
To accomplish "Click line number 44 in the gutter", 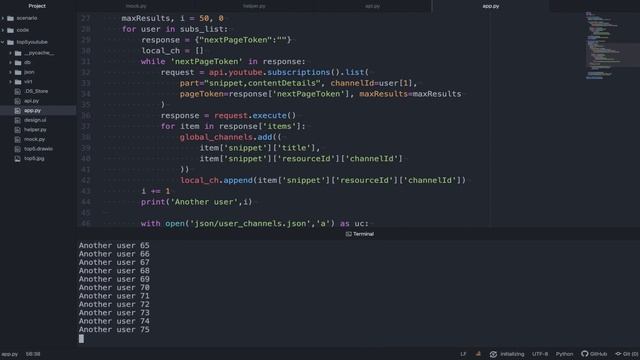I will [x=85, y=202].
